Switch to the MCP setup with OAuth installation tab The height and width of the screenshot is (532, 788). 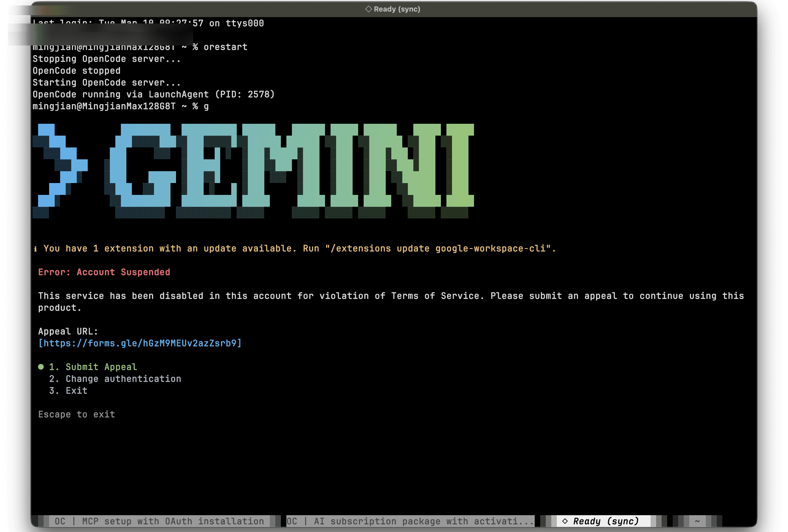pos(159,521)
